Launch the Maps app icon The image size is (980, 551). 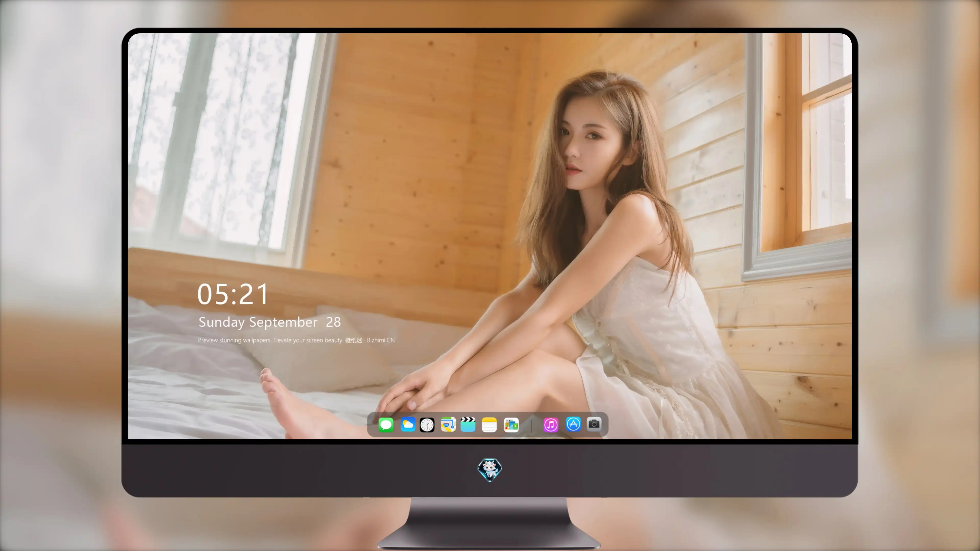coord(448,424)
